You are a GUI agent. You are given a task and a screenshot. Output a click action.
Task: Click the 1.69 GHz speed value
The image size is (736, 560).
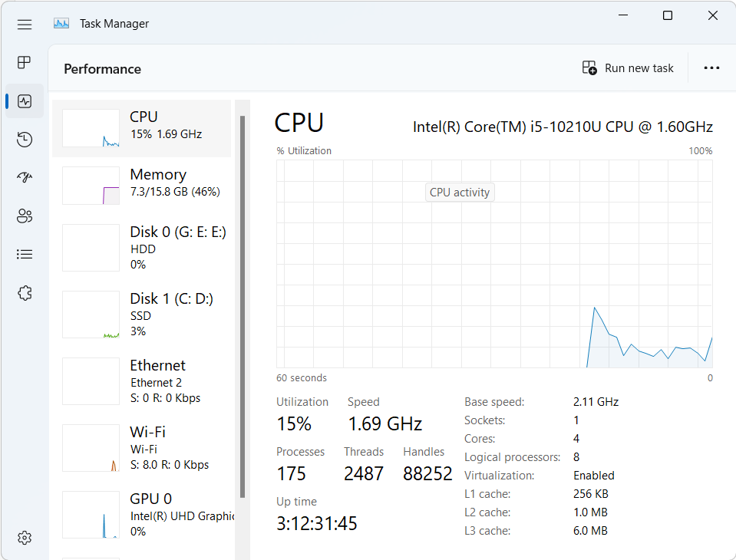coord(385,424)
